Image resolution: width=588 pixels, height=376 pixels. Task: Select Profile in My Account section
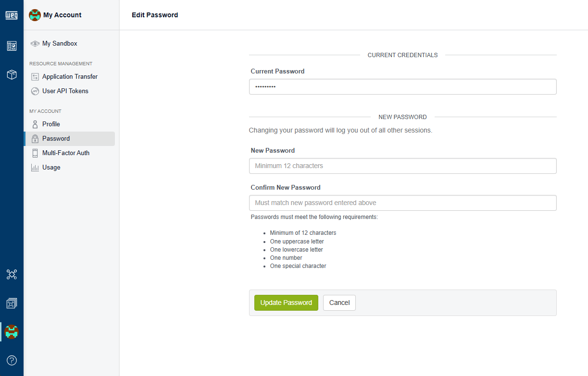51,124
